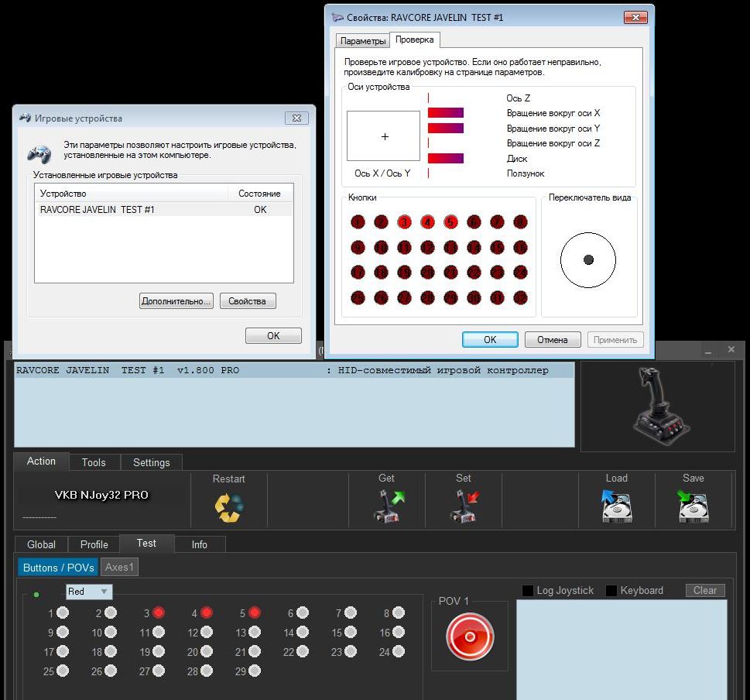Click button 29 indicator in Test tab
This screenshot has height=700, width=750.
pyautogui.click(x=255, y=671)
